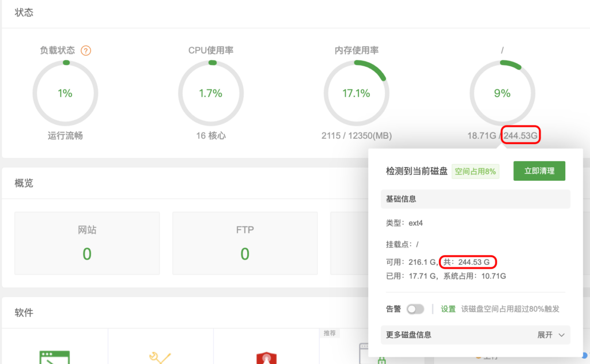590x364 pixels.
Task: Click the 共: 244.53 G value
Action: (x=467, y=262)
